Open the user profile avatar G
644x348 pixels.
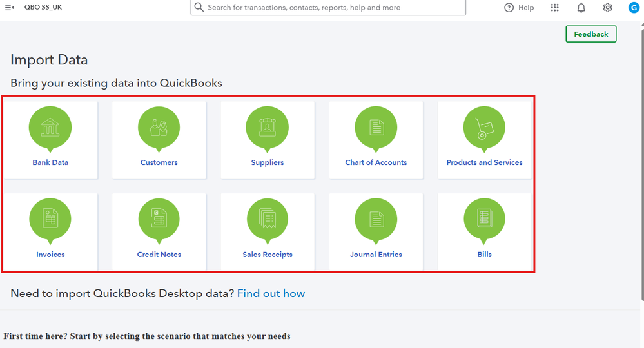[x=634, y=7]
